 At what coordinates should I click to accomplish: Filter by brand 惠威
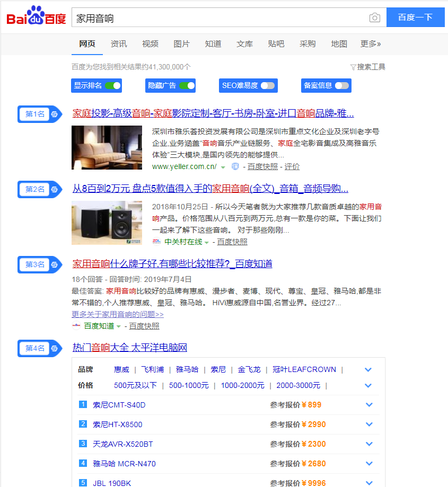point(121,369)
